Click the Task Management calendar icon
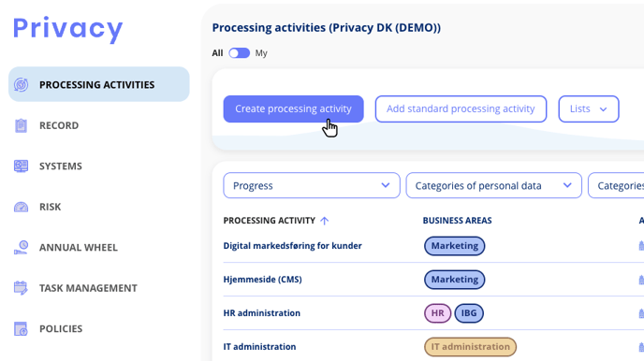 click(21, 288)
